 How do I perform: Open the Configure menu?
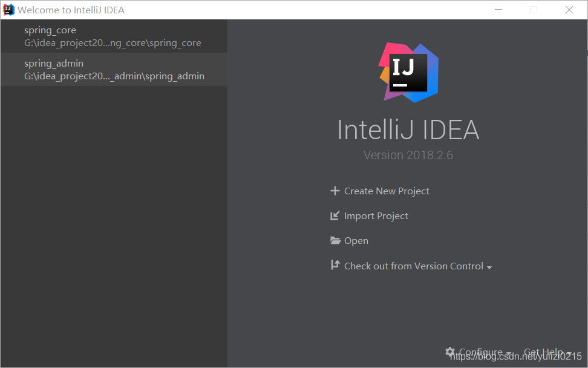[482, 352]
